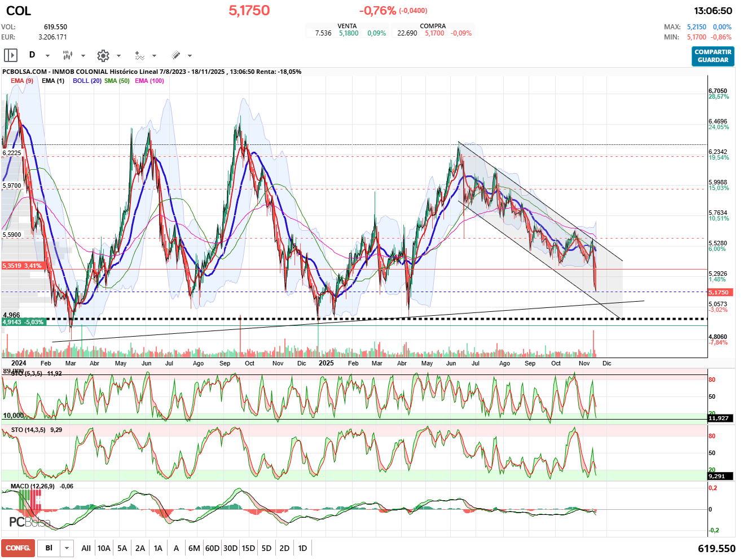The width and height of the screenshot is (743, 560).
Task: Select the pencil drawing tool icon
Action: (x=175, y=55)
